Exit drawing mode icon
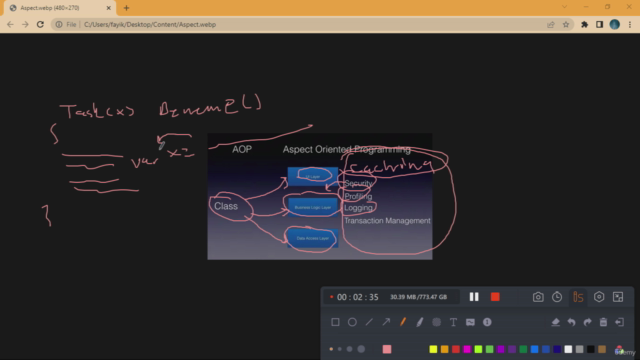640x360 pixels. [620, 322]
